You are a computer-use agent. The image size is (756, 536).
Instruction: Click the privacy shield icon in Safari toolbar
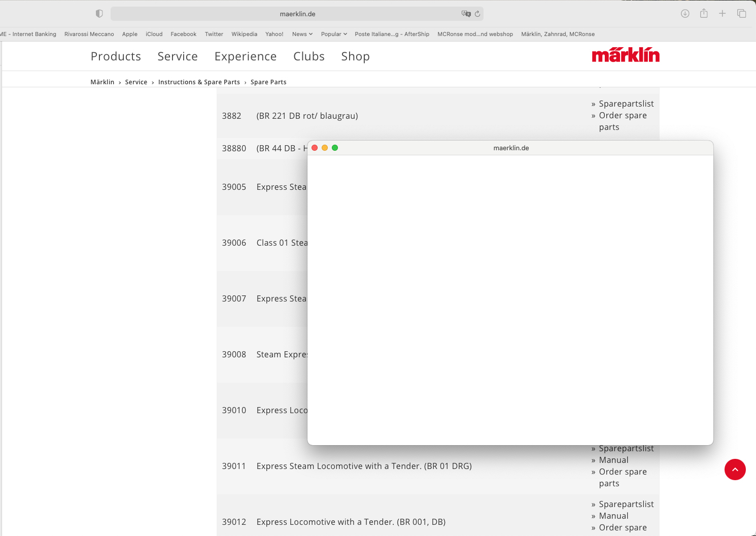(99, 14)
